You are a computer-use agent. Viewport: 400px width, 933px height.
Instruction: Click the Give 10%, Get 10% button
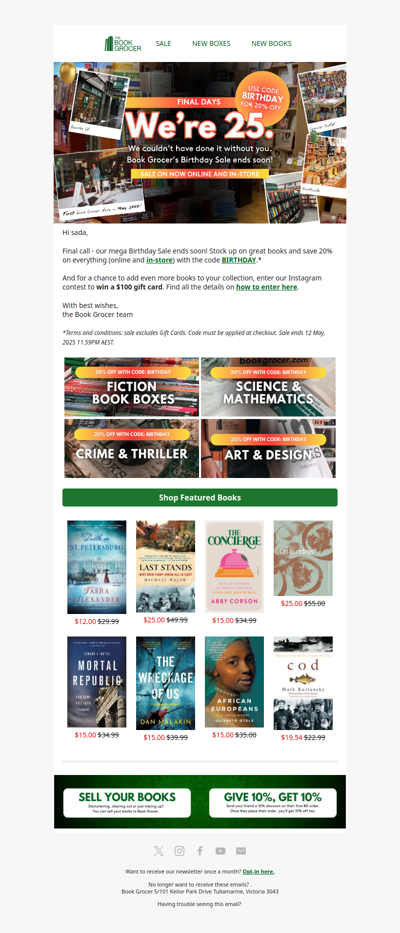pyautogui.click(x=273, y=803)
